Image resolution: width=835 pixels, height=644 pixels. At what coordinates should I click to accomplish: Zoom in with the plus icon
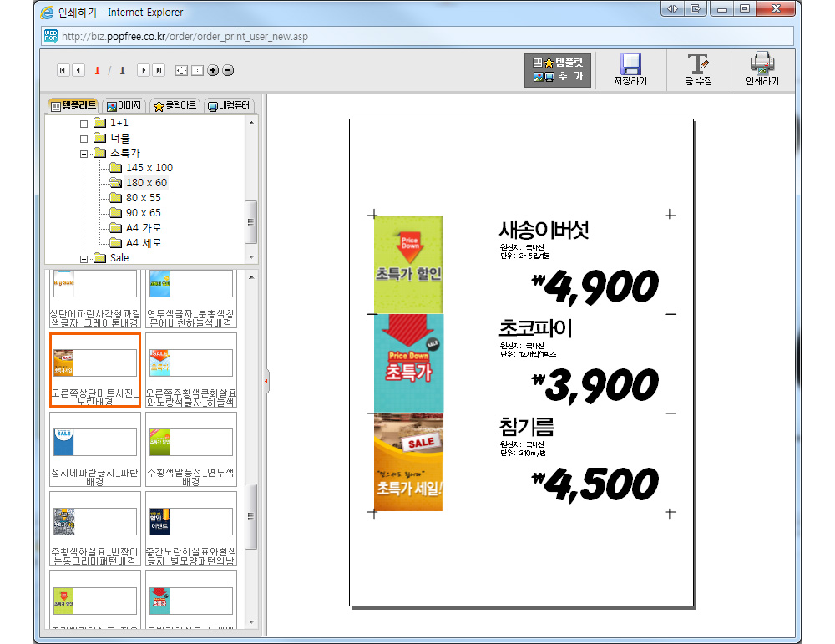[x=213, y=70]
